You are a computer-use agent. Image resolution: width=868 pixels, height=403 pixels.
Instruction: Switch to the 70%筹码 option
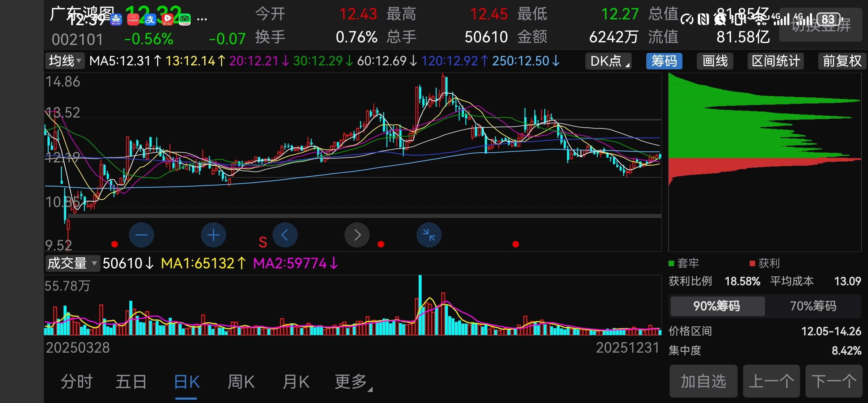[813, 306]
